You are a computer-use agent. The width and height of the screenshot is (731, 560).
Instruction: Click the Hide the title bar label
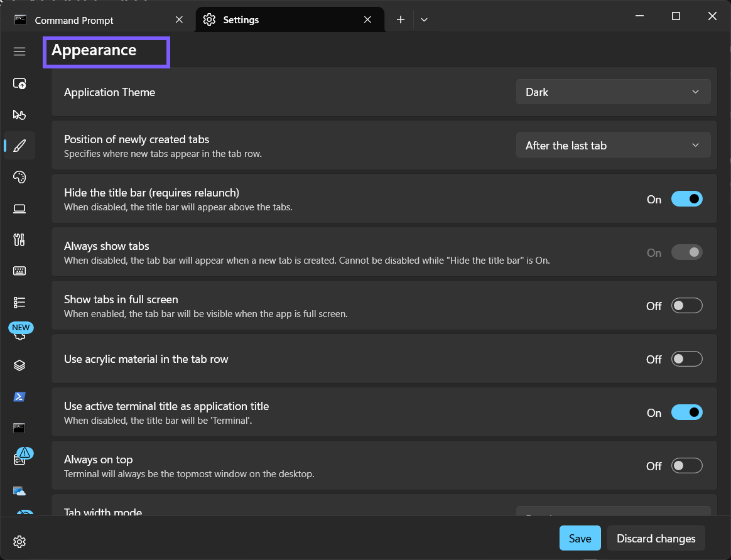tap(151, 192)
